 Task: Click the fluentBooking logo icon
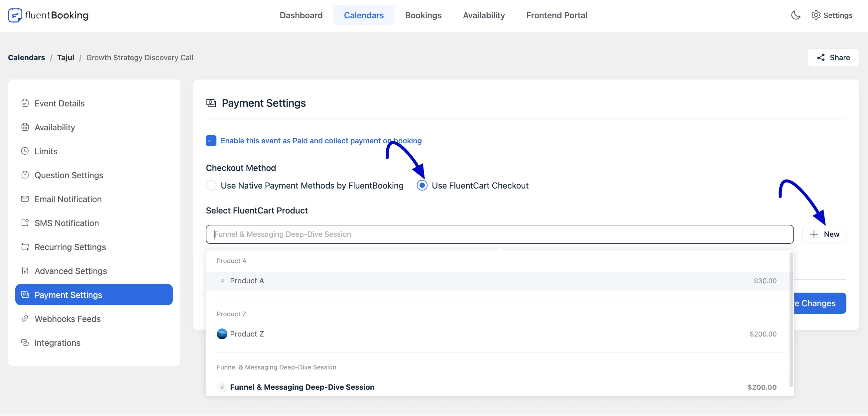pyautogui.click(x=15, y=15)
